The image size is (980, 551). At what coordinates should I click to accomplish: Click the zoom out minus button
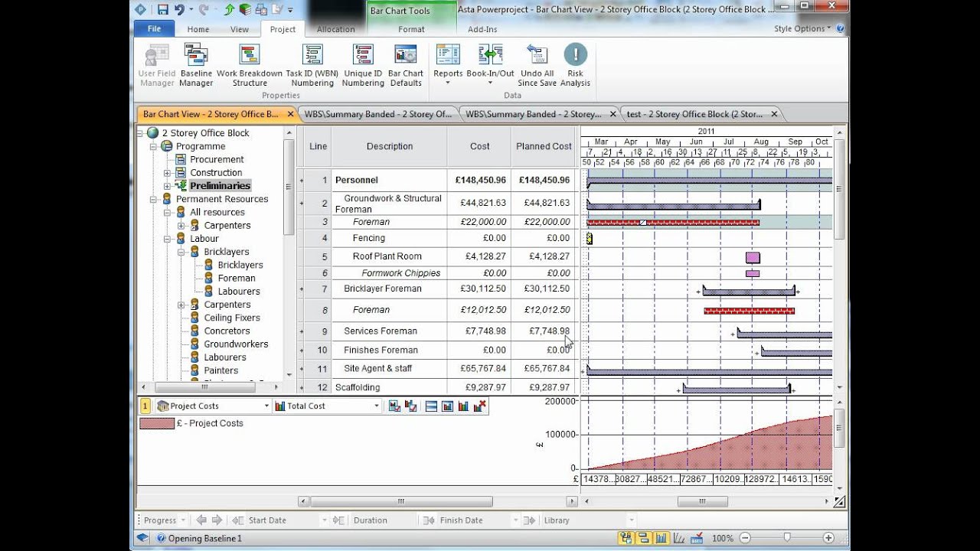click(745, 539)
